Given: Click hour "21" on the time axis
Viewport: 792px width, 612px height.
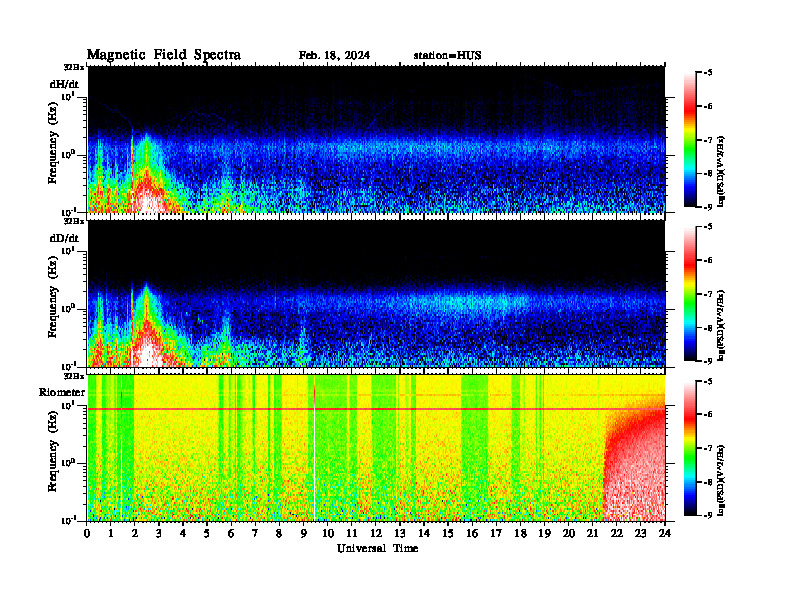Looking at the screenshot, I should pyautogui.click(x=592, y=533).
